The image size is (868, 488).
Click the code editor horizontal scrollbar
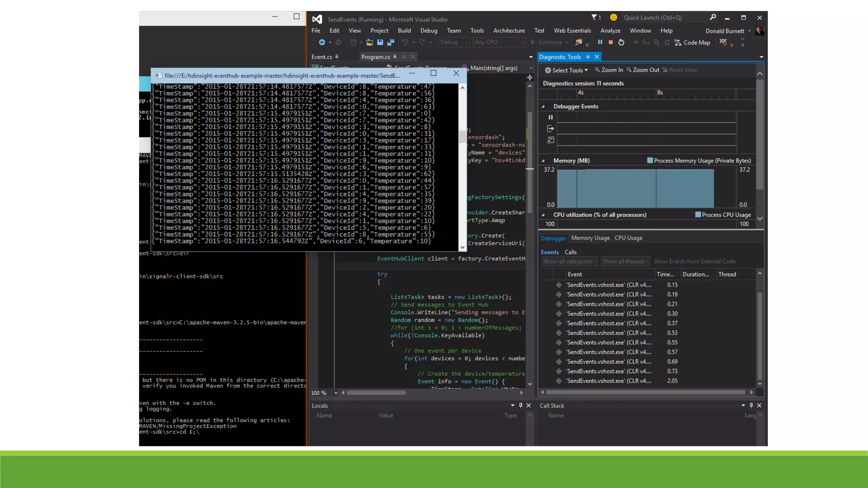376,393
